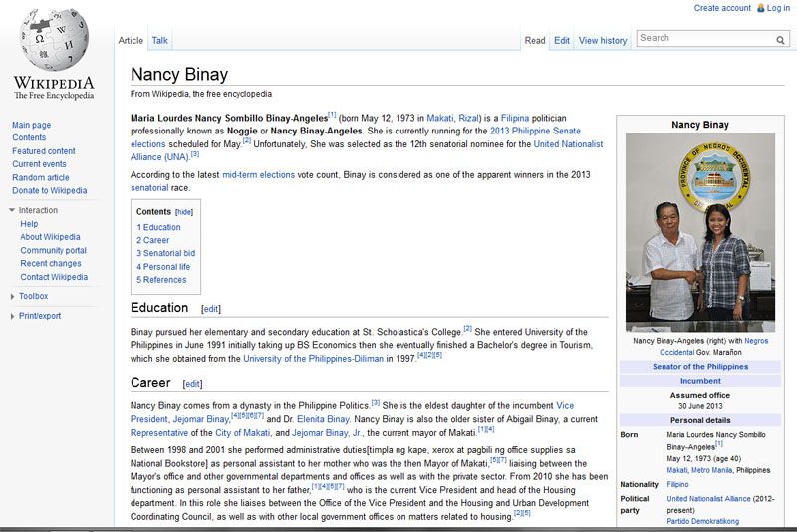This screenshot has width=797, height=532.
Task: Open Community portal sidebar link
Action: [54, 250]
